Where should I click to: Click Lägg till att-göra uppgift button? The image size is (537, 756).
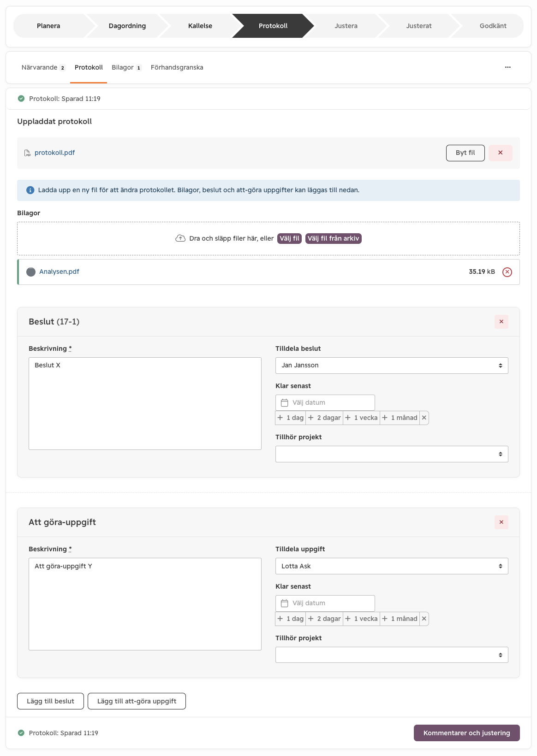137,701
